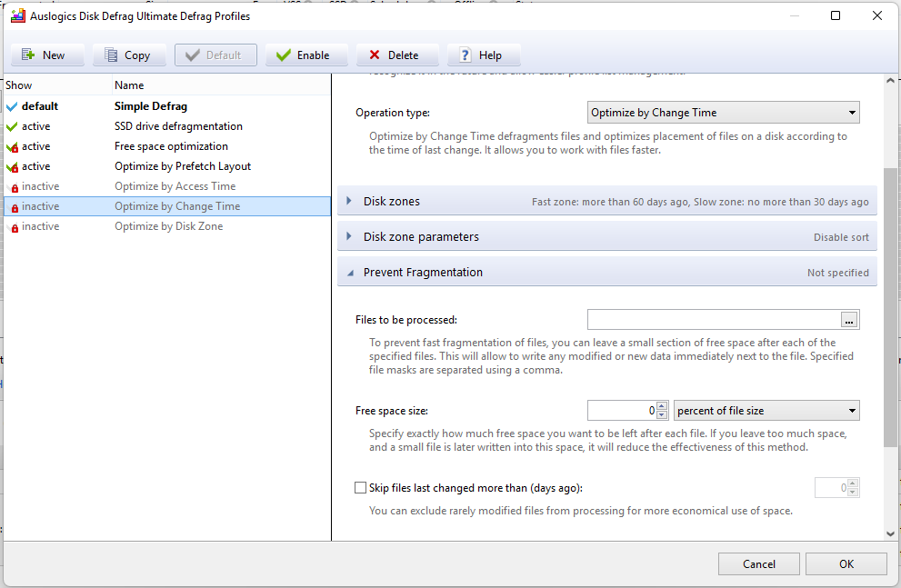Image resolution: width=901 pixels, height=588 pixels.
Task: Toggle Skip files last changed checkbox
Action: [x=360, y=487]
